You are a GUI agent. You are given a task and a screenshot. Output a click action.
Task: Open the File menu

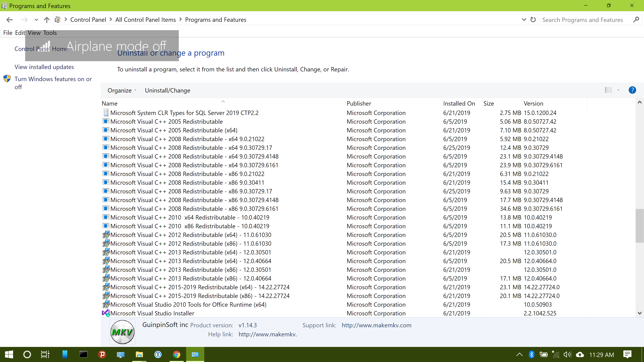click(8, 33)
